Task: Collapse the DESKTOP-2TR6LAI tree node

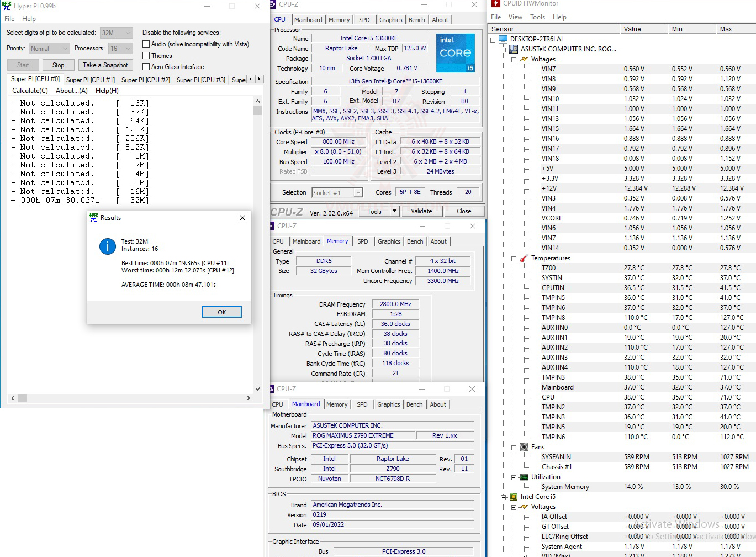Action: tap(493, 39)
